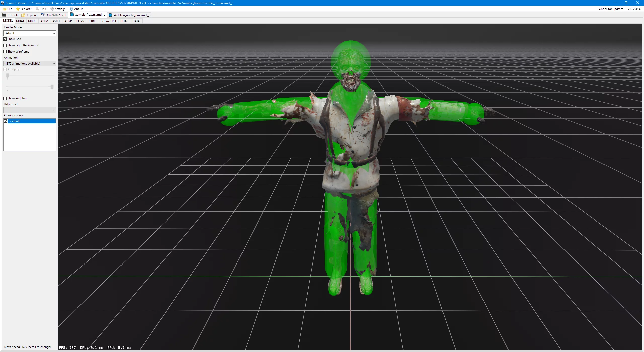Enable Show skeleton checkbox
The height and width of the screenshot is (352, 644).
pos(5,98)
